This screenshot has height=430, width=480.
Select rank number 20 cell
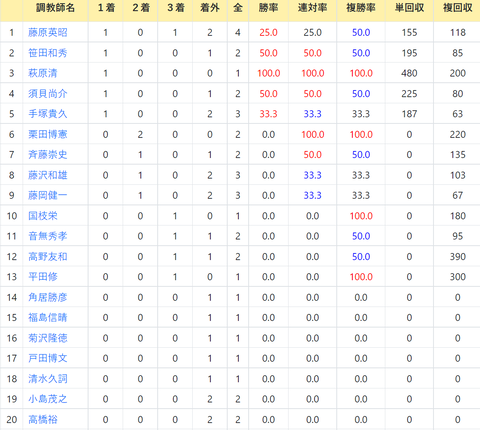pyautogui.click(x=12, y=419)
